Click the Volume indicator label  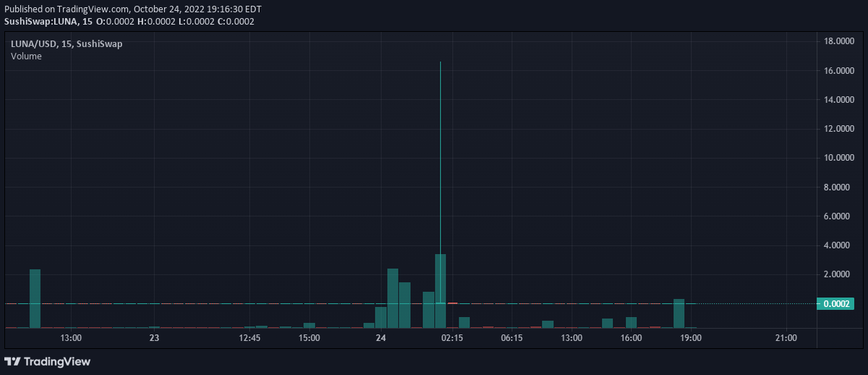click(x=26, y=56)
